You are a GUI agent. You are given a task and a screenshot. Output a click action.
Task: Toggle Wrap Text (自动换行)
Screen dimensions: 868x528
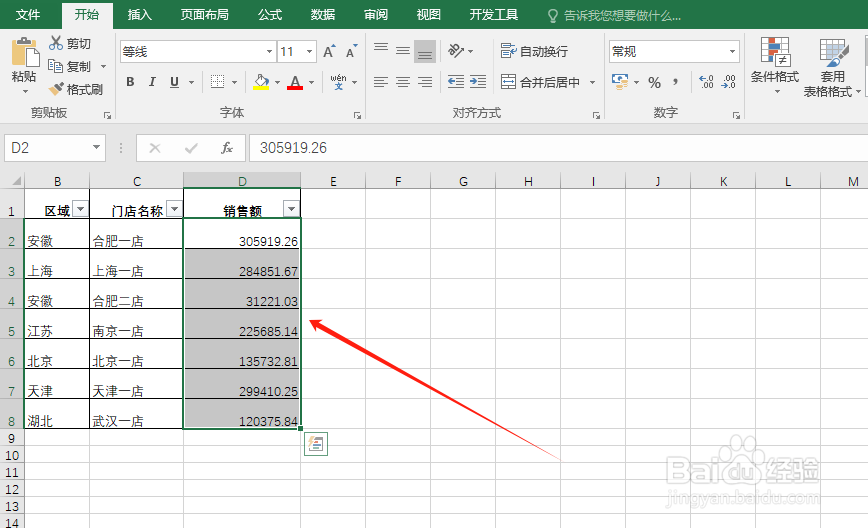pyautogui.click(x=534, y=51)
